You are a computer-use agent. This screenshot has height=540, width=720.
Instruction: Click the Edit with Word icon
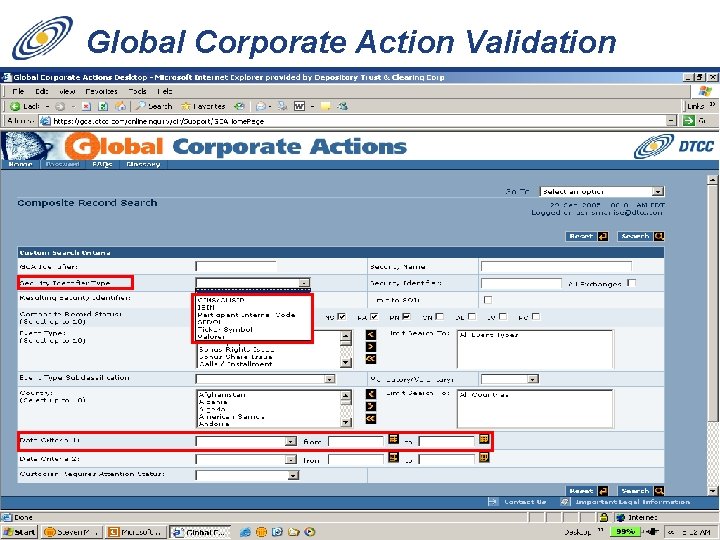pyautogui.click(x=299, y=107)
